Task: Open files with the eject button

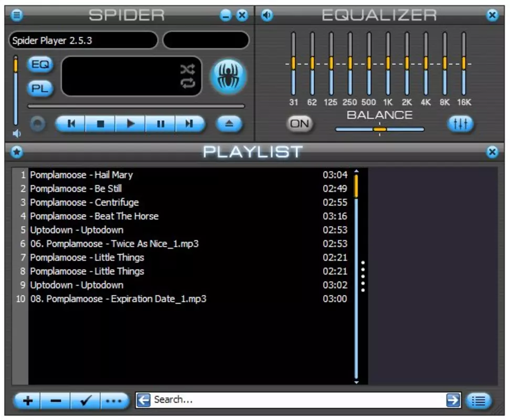Action: tap(229, 123)
